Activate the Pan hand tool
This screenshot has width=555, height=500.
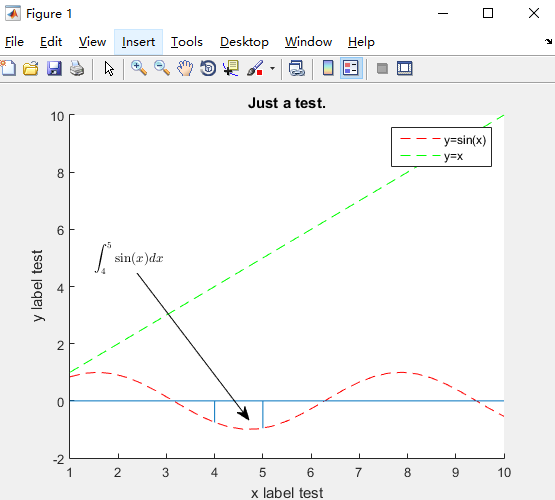tap(185, 68)
